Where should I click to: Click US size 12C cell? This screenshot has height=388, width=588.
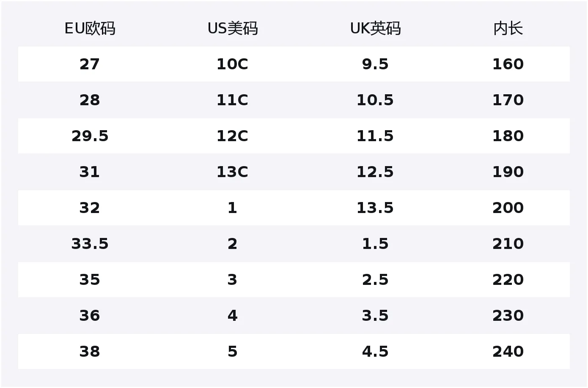tap(232, 136)
